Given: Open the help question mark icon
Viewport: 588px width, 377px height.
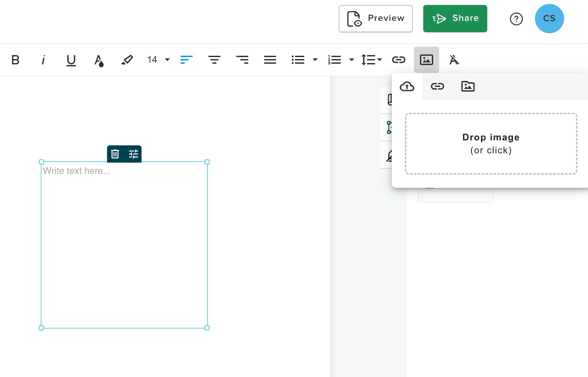Looking at the screenshot, I should [516, 19].
